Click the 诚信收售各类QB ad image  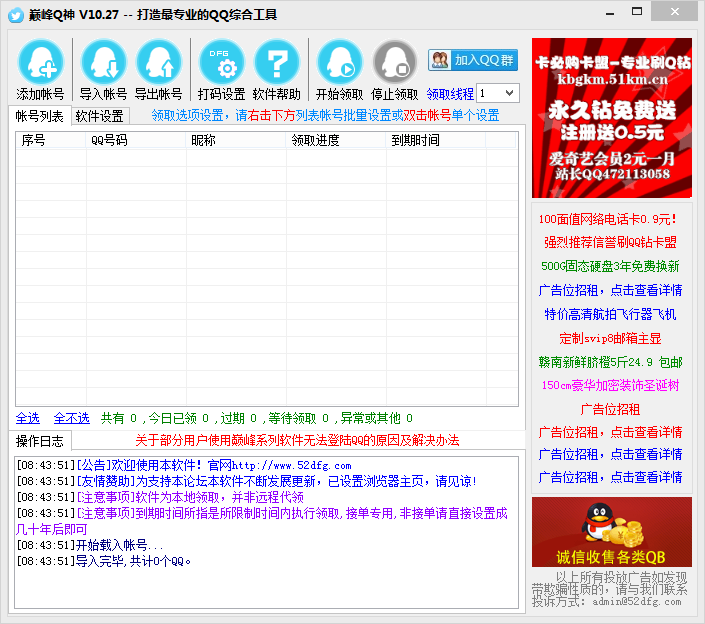pyautogui.click(x=611, y=532)
